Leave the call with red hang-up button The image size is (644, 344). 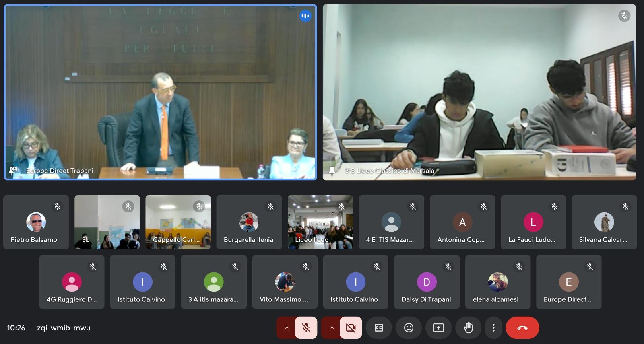click(x=522, y=328)
